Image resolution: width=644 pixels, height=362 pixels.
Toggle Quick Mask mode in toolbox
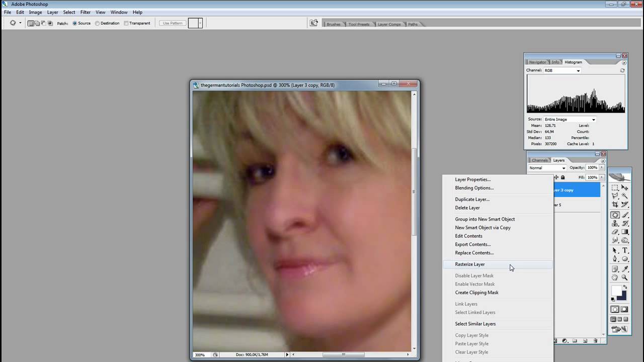[624, 309]
